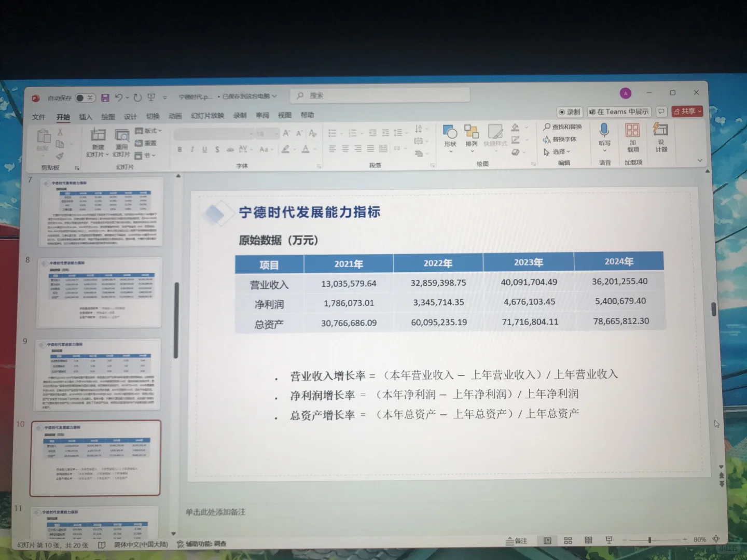Decrease the font size

click(299, 133)
